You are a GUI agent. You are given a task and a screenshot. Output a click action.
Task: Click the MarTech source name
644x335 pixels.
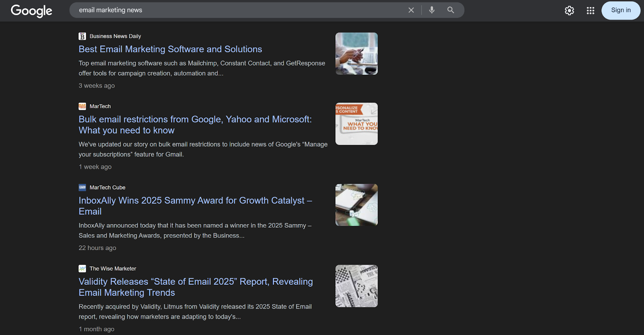pos(100,106)
